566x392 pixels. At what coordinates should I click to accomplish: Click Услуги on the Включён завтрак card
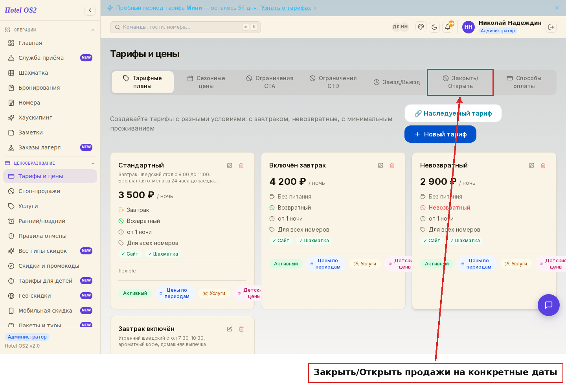[x=365, y=264]
